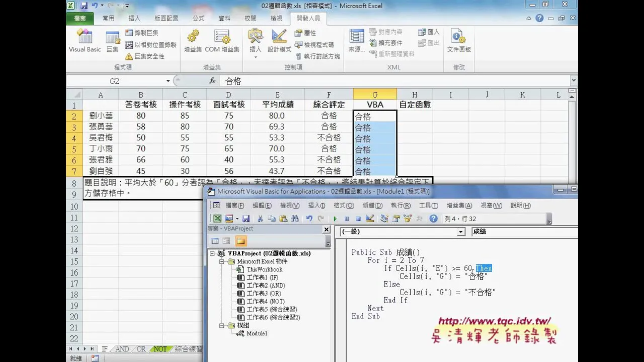Expand the Name Box dropdown
The height and width of the screenshot is (362, 644).
pyautogui.click(x=168, y=81)
